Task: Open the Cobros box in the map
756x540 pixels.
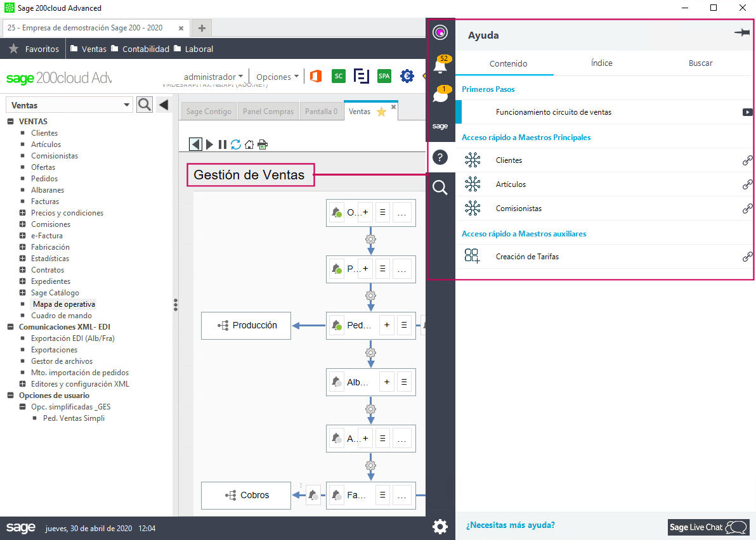Action: click(x=246, y=495)
